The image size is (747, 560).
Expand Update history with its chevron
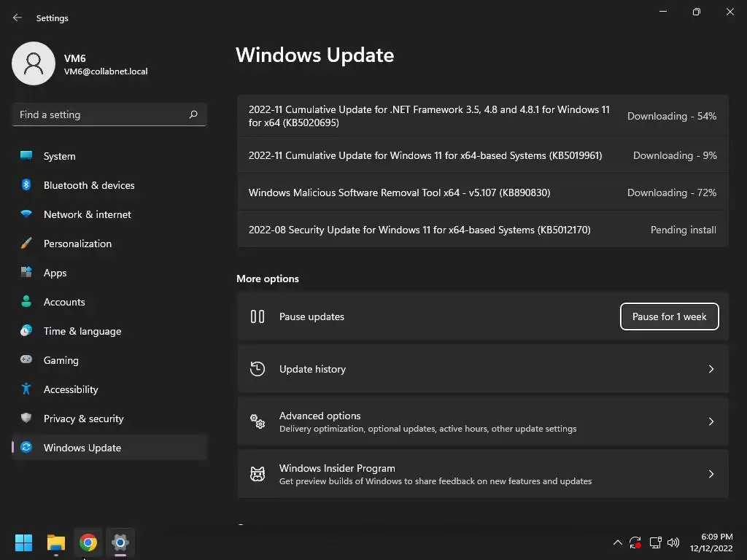711,369
